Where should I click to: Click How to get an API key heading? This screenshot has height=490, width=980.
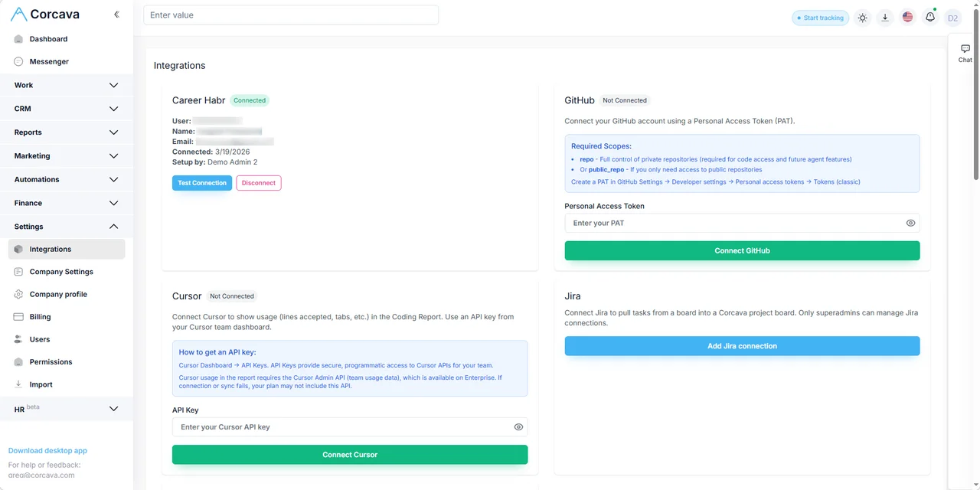coord(217,352)
